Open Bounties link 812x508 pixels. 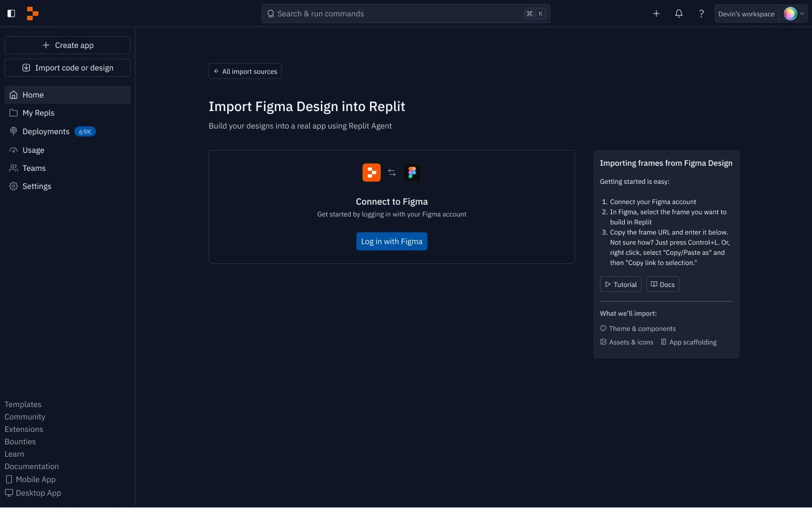[20, 441]
